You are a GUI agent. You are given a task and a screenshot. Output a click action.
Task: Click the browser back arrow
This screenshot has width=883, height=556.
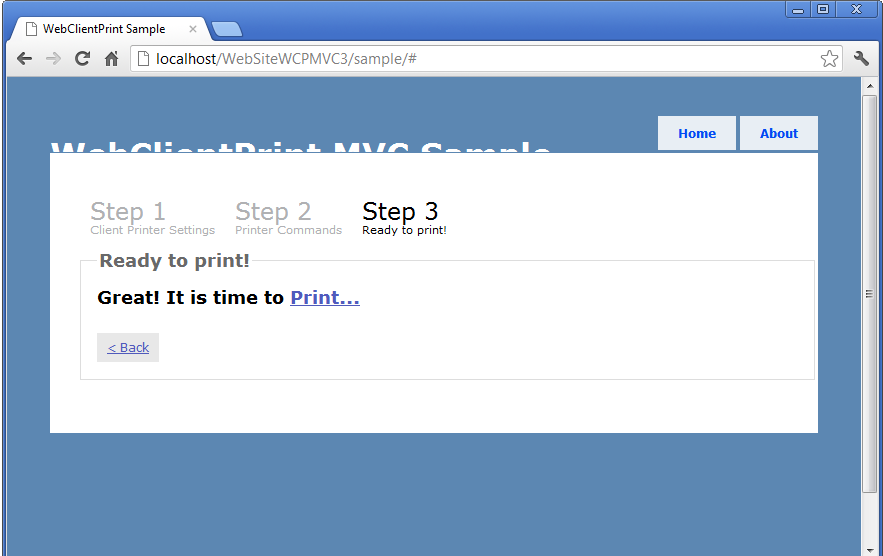[x=24, y=59]
